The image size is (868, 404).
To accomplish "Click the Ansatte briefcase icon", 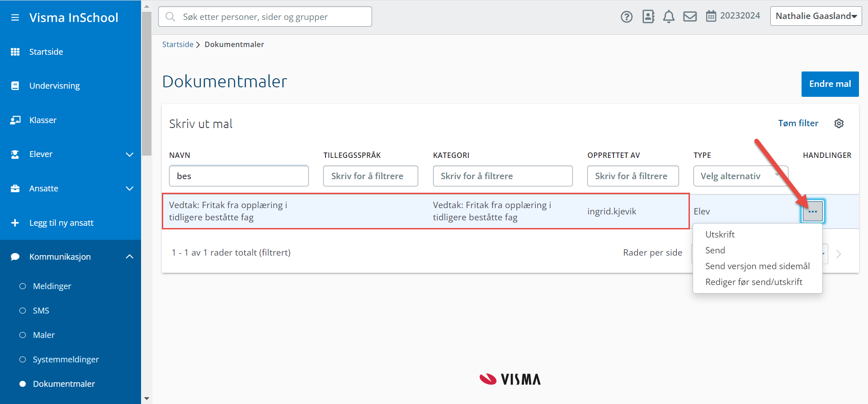I will (x=15, y=188).
